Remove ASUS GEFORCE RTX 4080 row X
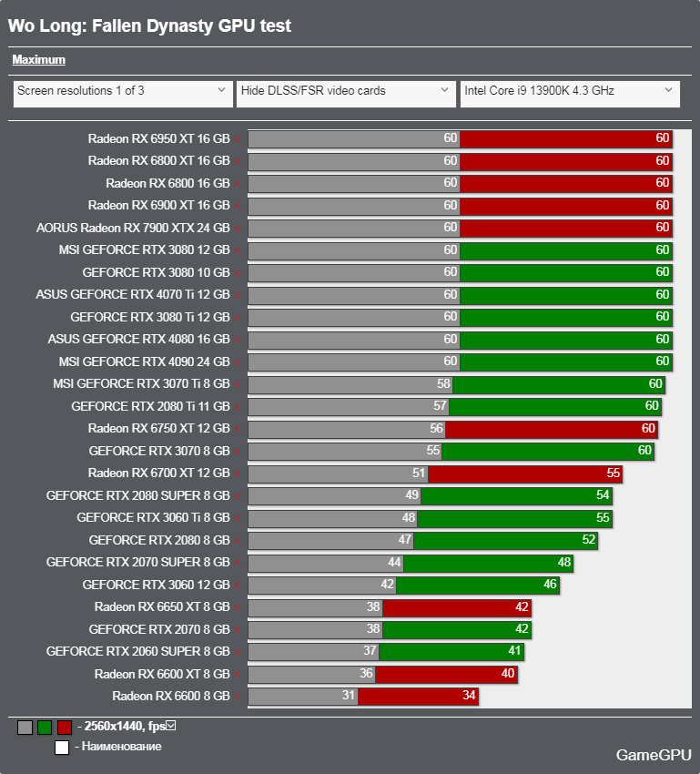The width and height of the screenshot is (700, 774). 237,341
